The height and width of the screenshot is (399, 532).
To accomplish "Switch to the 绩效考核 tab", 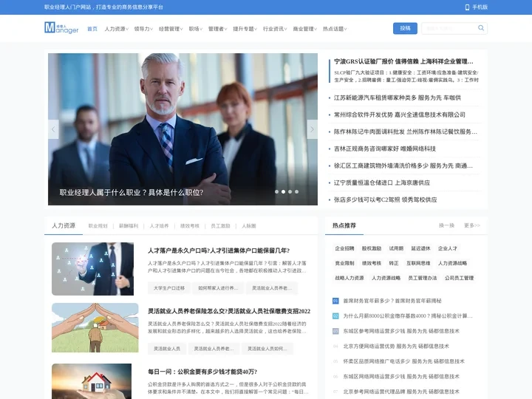I will pyautogui.click(x=190, y=226).
